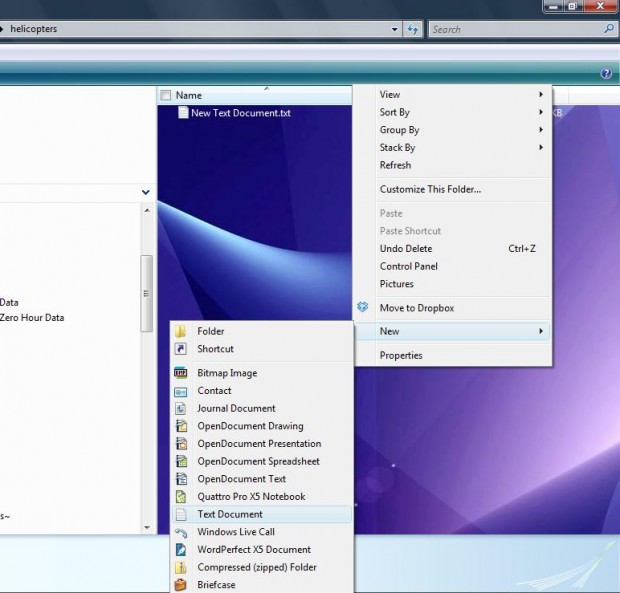
Task: Click inside the Search input field
Action: 516,29
